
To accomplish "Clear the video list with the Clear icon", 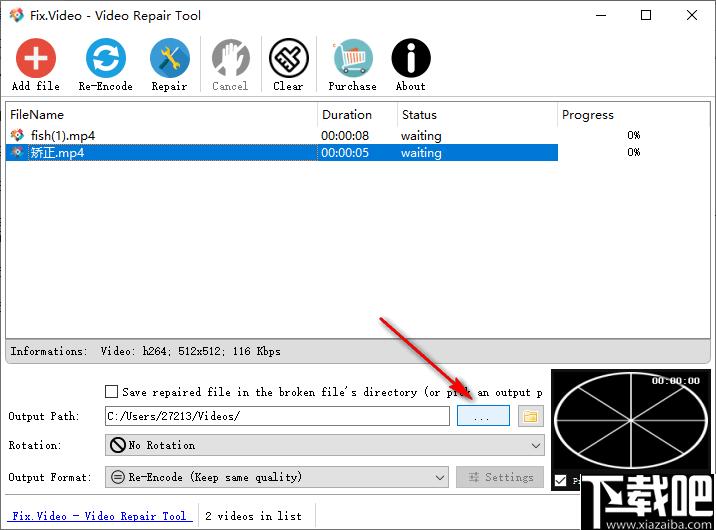I will [289, 58].
